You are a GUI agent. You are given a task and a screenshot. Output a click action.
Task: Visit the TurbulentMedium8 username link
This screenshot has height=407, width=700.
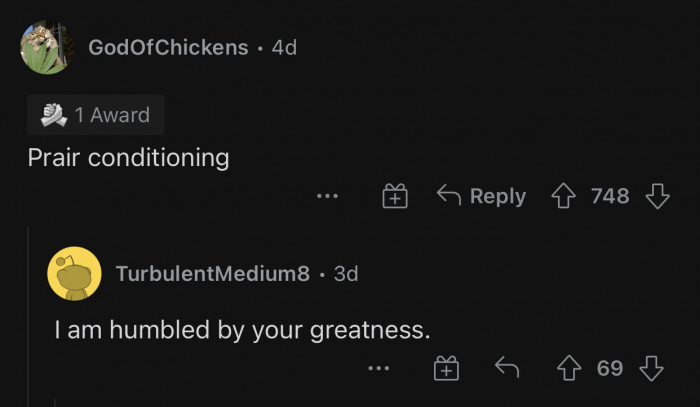(x=212, y=273)
